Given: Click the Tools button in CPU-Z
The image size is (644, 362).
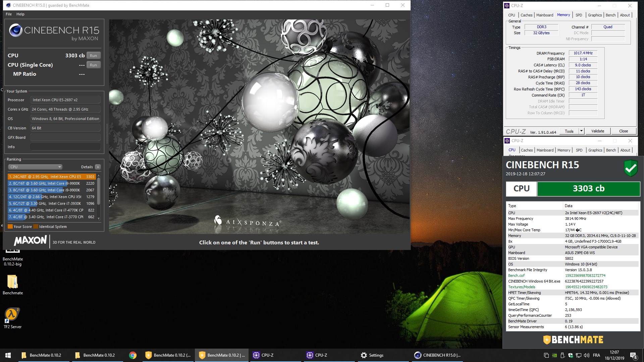Looking at the screenshot, I should (569, 131).
